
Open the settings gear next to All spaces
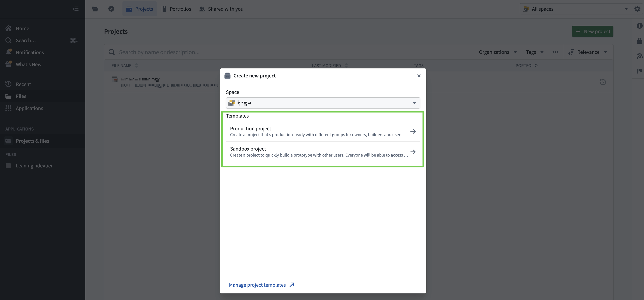(637, 9)
